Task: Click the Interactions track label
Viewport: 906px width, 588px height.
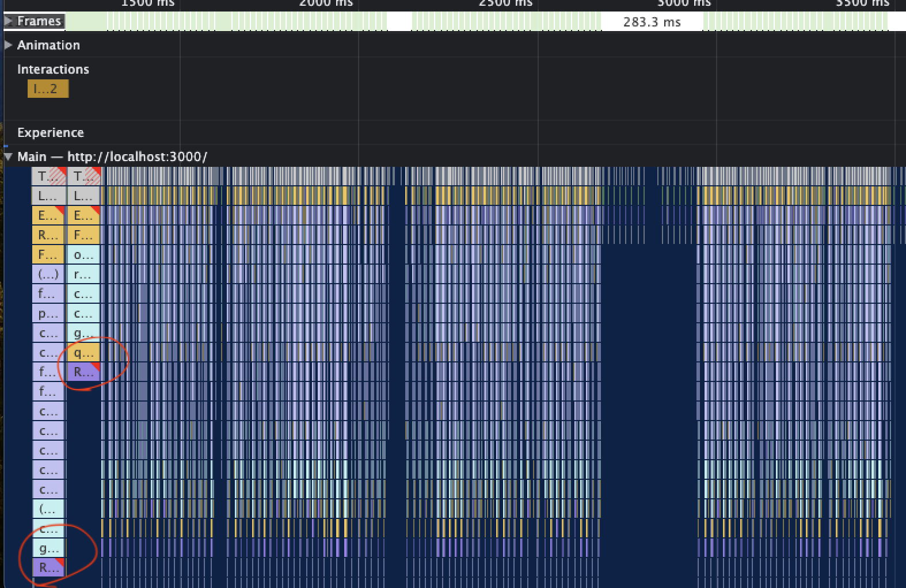Action: click(53, 69)
